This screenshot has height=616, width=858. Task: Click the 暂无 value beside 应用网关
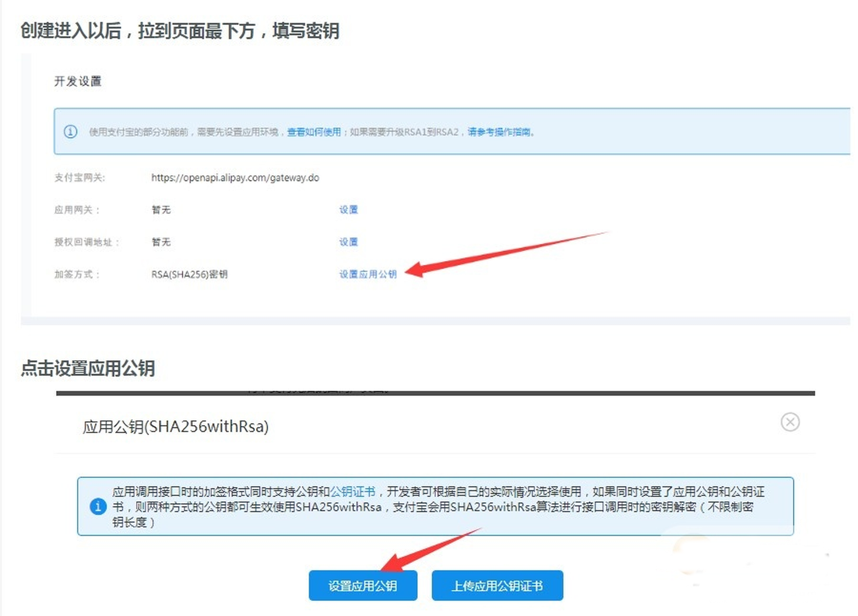pyautogui.click(x=162, y=210)
